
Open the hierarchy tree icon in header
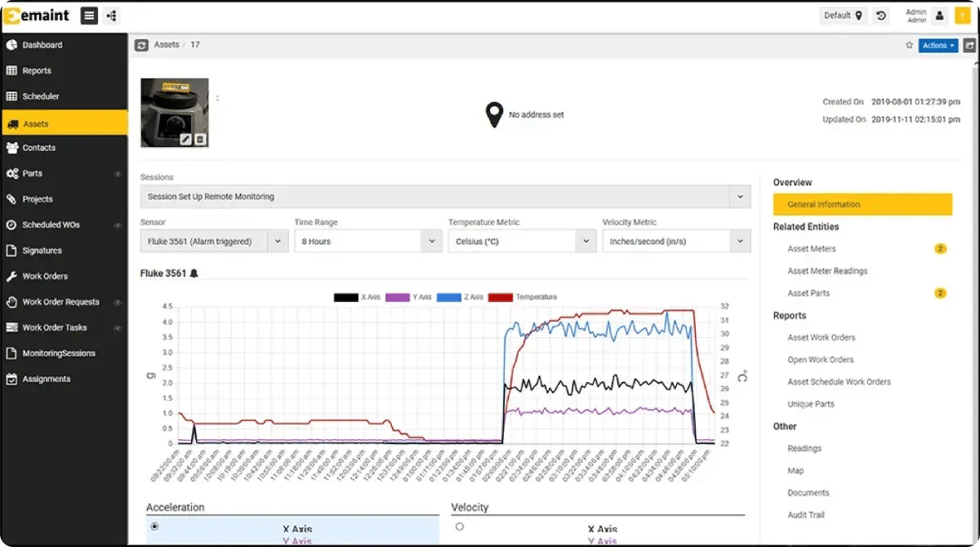(x=111, y=16)
